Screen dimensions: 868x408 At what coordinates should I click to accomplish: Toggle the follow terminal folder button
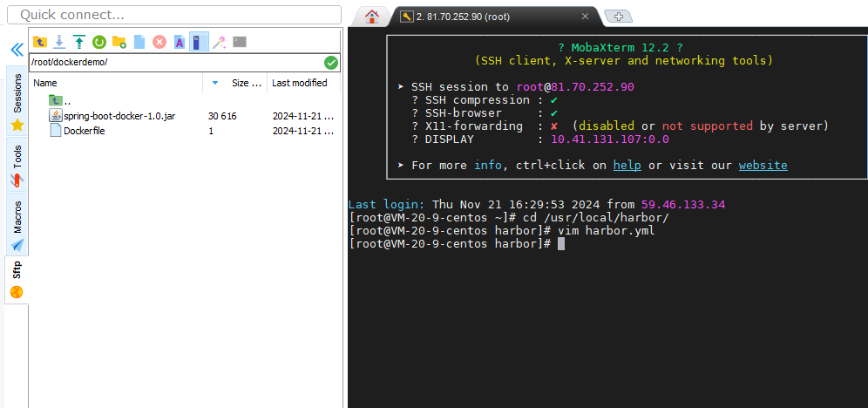199,42
